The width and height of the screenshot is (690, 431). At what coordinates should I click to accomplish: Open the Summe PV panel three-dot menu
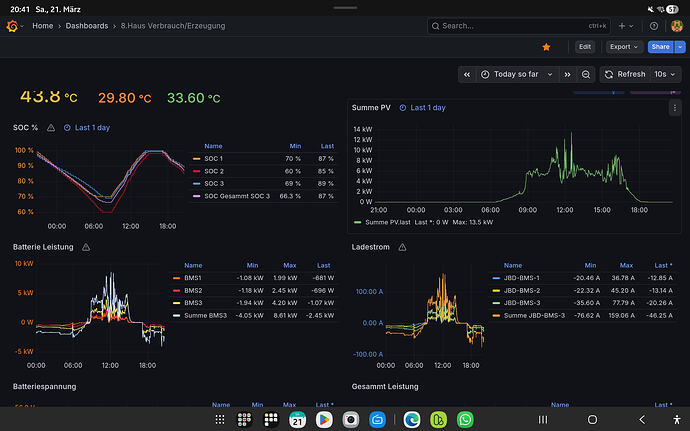point(673,107)
